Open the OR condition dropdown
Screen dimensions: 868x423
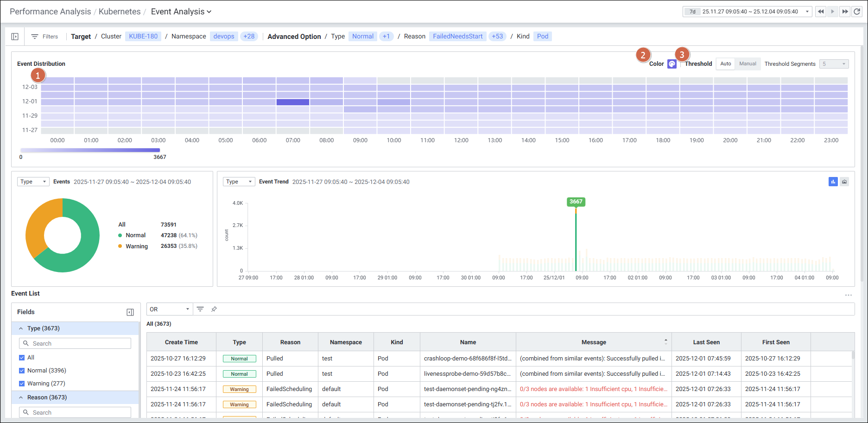tap(170, 309)
